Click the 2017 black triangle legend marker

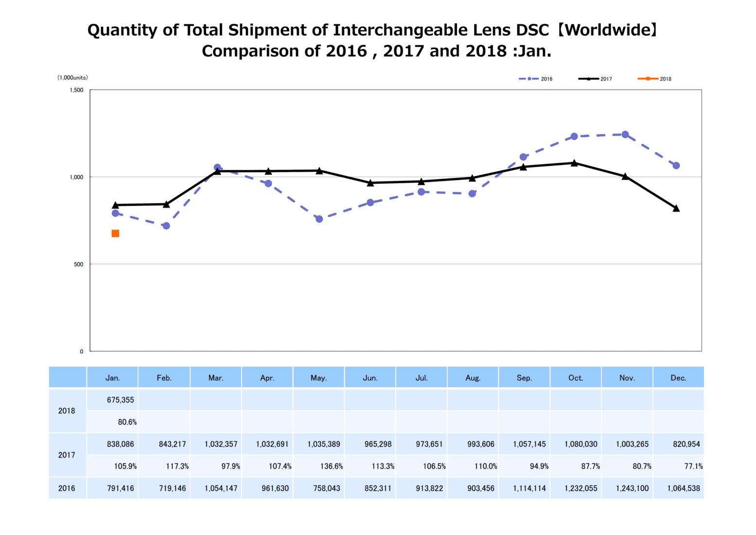[x=588, y=79]
